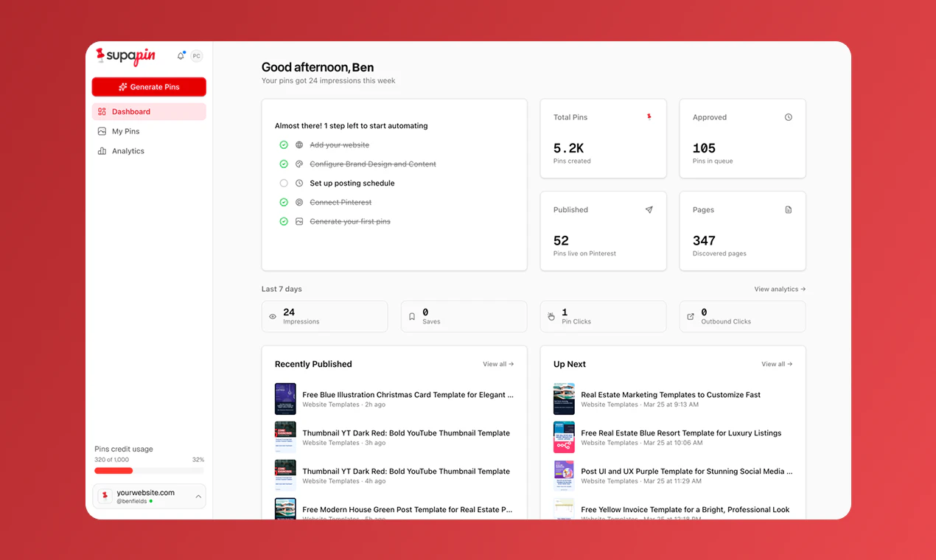This screenshot has width=936, height=560.
Task: Click the eye icon in Impressions stat
Action: pyautogui.click(x=273, y=317)
